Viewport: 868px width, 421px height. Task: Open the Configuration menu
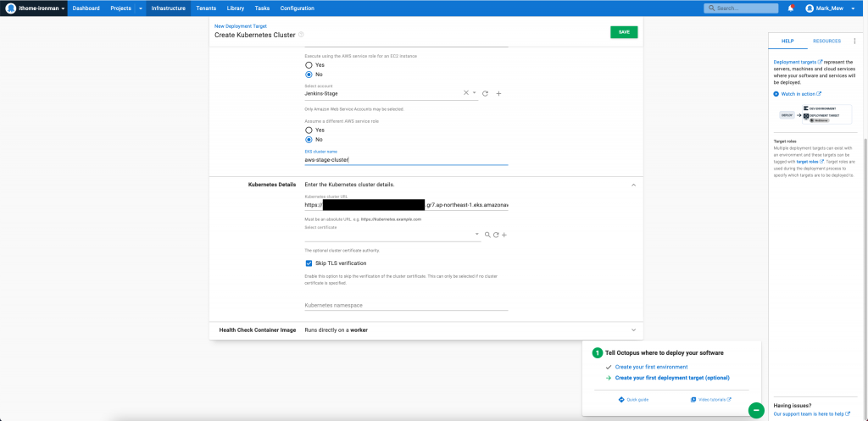298,8
